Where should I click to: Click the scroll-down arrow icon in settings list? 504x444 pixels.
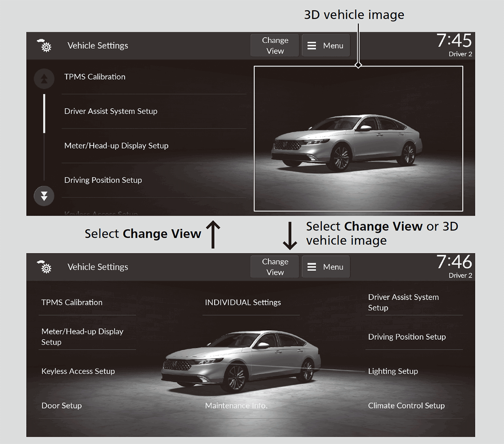pyautogui.click(x=44, y=196)
